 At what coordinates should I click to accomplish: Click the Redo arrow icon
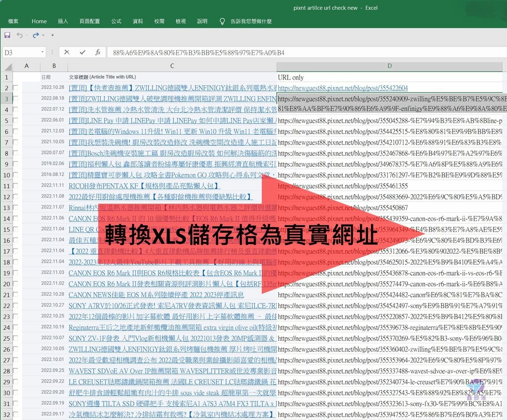pos(36,35)
